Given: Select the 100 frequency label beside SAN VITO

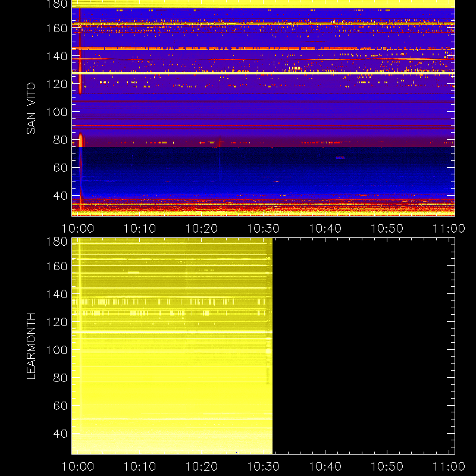Looking at the screenshot, I should [x=57, y=112].
